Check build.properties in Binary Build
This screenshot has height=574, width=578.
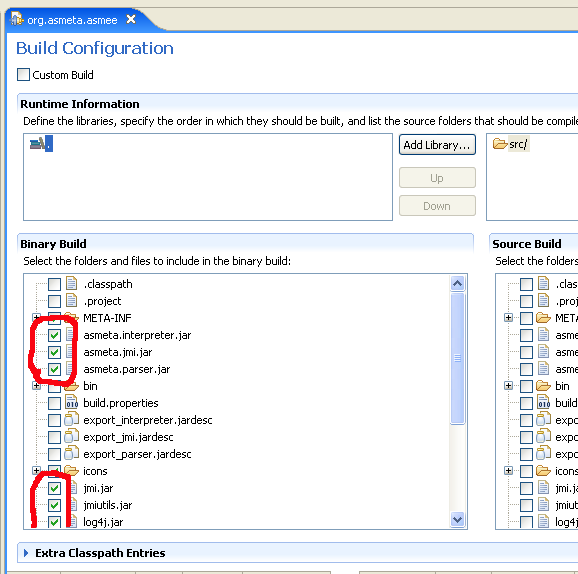pyautogui.click(x=55, y=403)
